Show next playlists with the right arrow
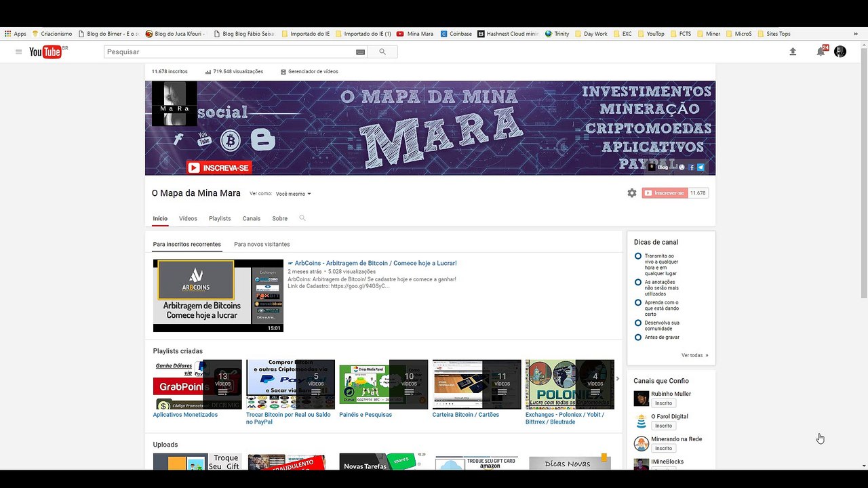Viewport: 868px width, 488px height. point(617,378)
